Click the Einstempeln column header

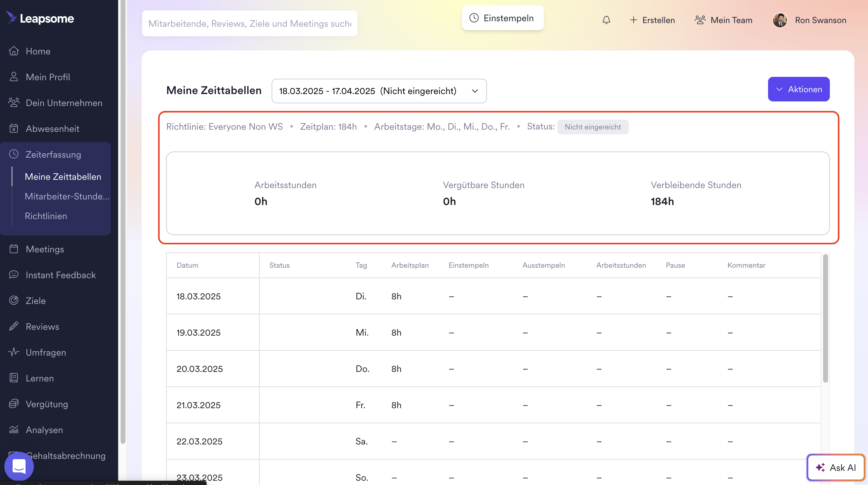468,265
